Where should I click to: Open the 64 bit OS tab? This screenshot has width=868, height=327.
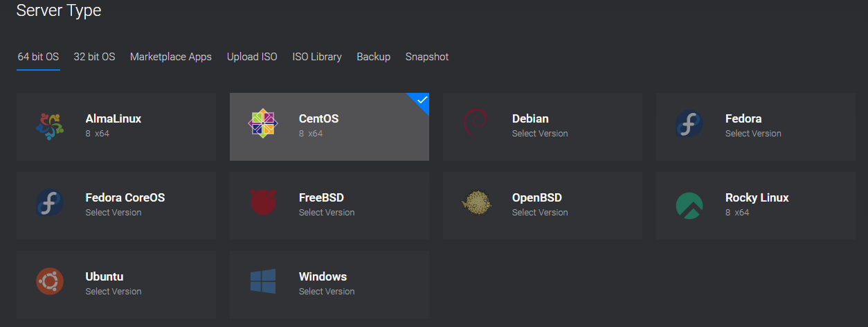tap(38, 57)
